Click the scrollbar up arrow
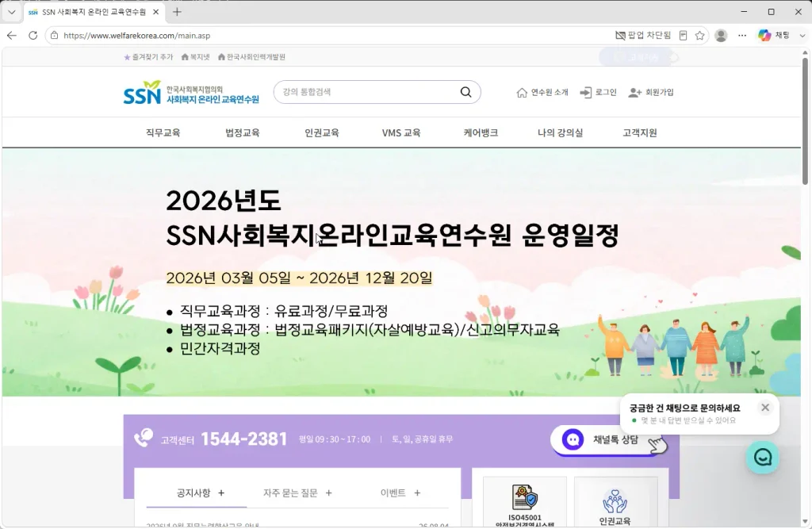Viewport: 812px width, 529px height. click(806, 52)
